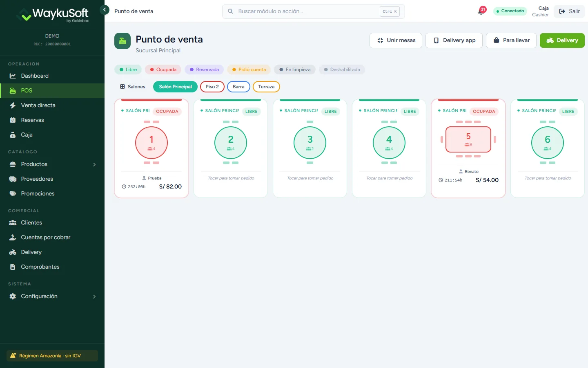Image resolution: width=588 pixels, height=368 pixels.
Task: Filter tables by Deshabilitada status
Action: pyautogui.click(x=342, y=70)
